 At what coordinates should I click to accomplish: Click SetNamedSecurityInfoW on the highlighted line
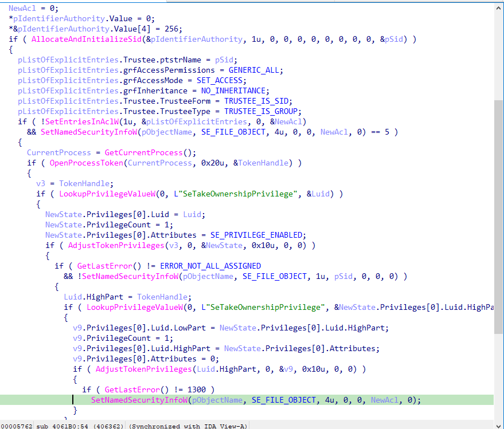pyautogui.click(x=139, y=400)
